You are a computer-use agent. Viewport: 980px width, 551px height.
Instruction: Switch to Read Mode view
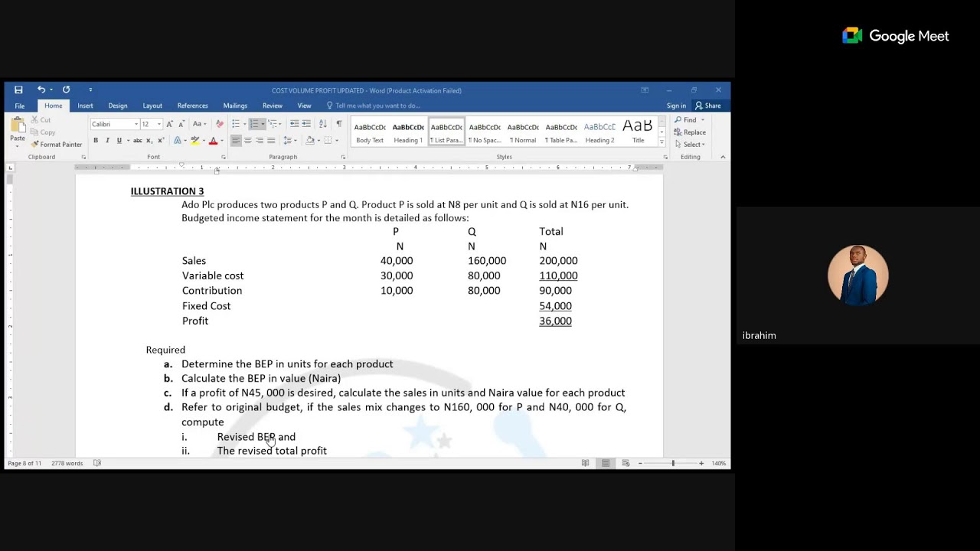586,463
